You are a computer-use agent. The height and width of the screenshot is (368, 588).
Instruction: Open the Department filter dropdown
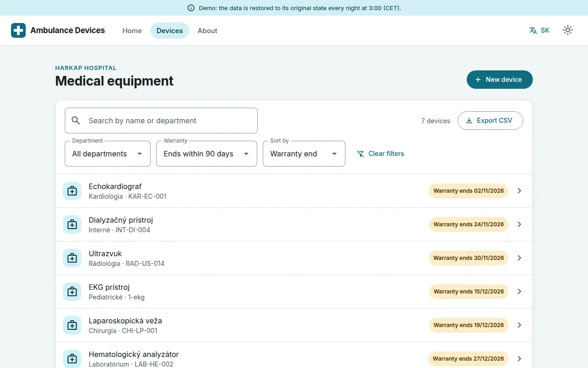click(x=107, y=154)
